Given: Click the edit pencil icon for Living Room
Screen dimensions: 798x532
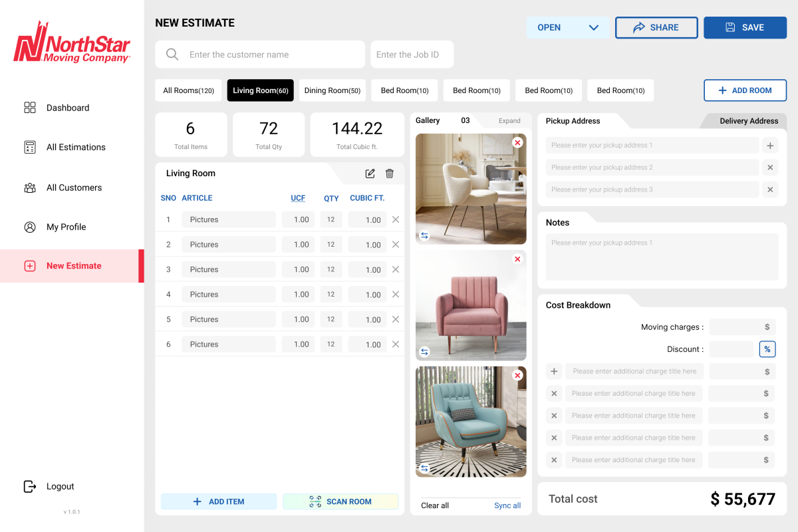Looking at the screenshot, I should point(370,174).
